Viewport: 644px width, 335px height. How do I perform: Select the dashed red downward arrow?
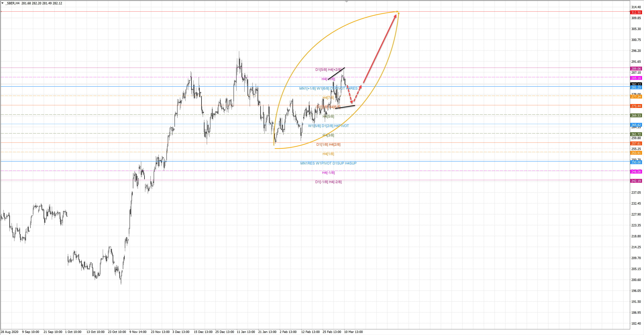click(350, 94)
